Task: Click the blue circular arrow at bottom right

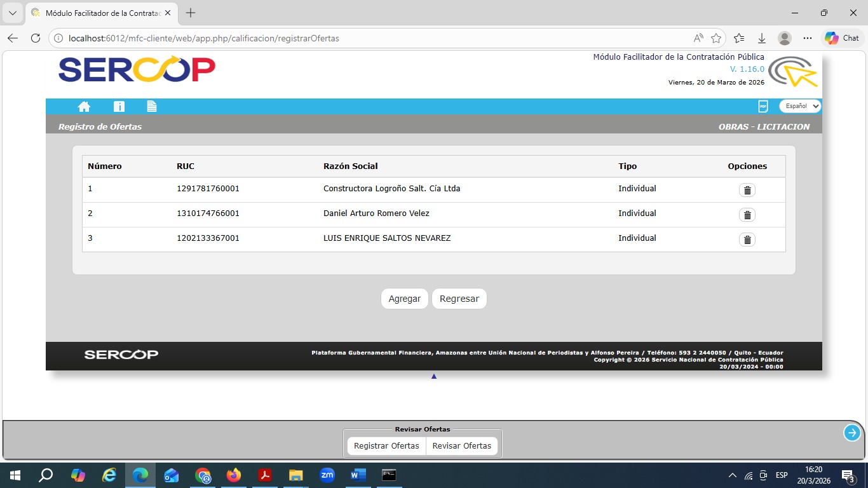Action: pos(851,433)
